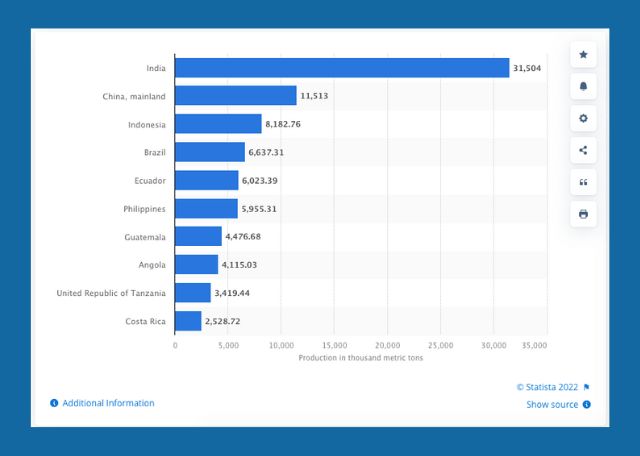Click the India bar
The image size is (640, 456).
(x=342, y=68)
